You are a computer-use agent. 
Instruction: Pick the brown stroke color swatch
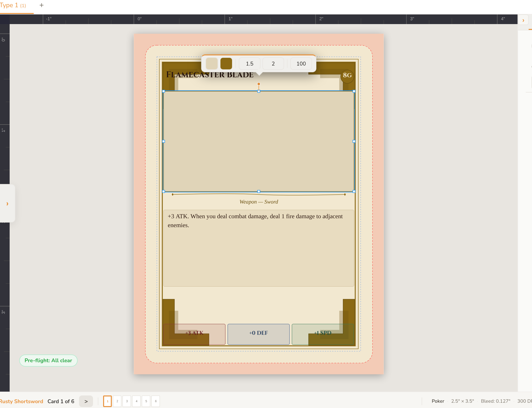pyautogui.click(x=226, y=64)
